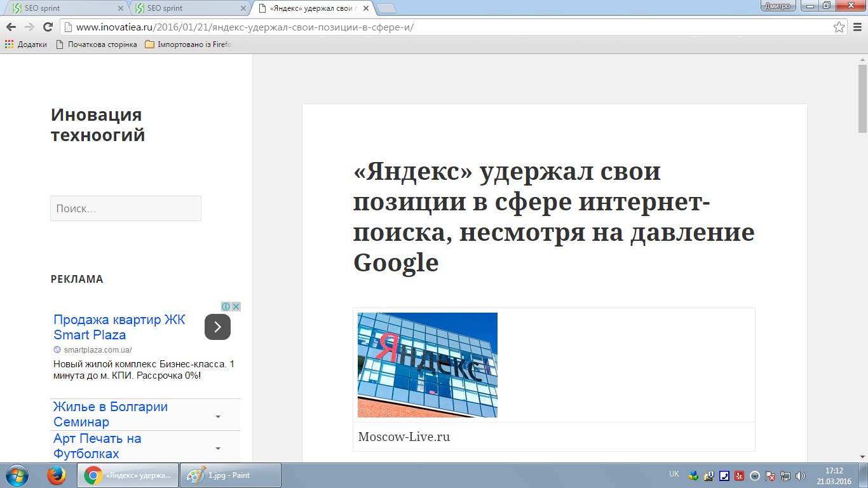The width and height of the screenshot is (868, 488).
Task: Reload the page with the refresh icon
Action: coord(48,27)
